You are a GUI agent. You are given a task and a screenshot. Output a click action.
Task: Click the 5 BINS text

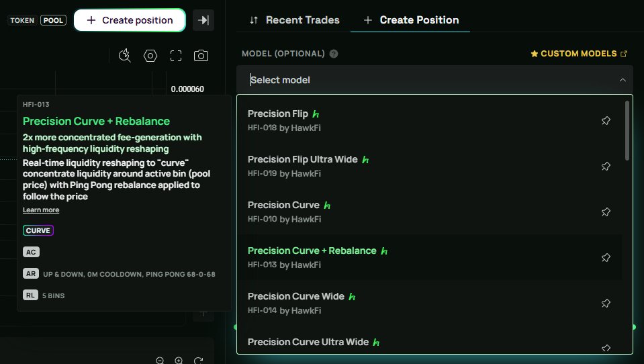coord(54,295)
